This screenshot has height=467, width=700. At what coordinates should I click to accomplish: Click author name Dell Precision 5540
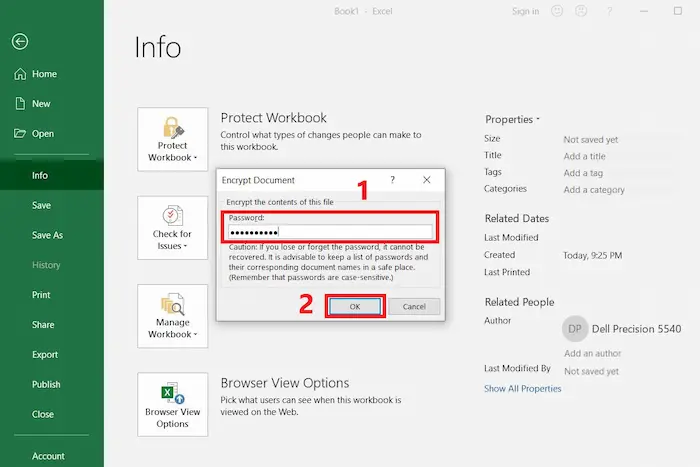[x=636, y=329]
